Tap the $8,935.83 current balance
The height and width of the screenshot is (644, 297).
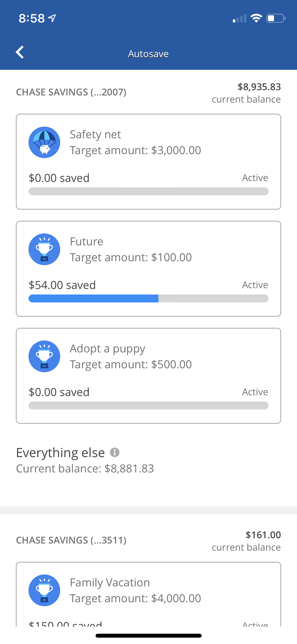click(x=259, y=87)
